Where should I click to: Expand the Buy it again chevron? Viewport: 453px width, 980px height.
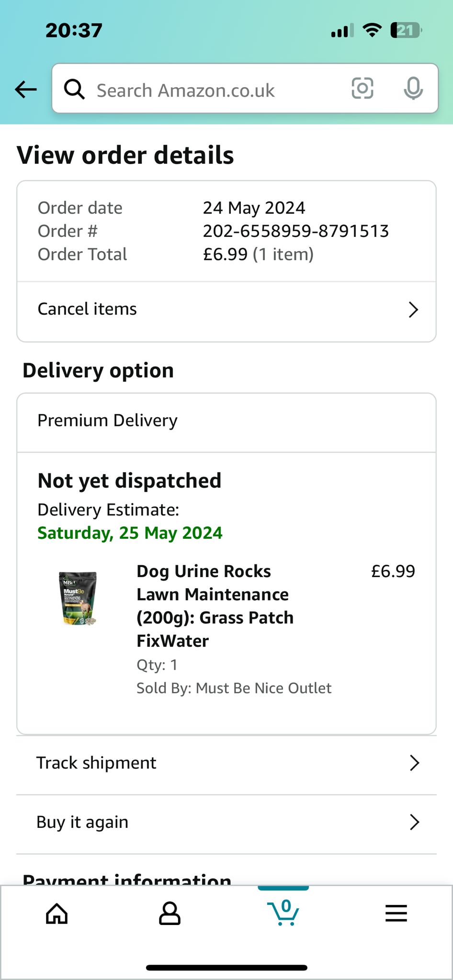(x=415, y=822)
